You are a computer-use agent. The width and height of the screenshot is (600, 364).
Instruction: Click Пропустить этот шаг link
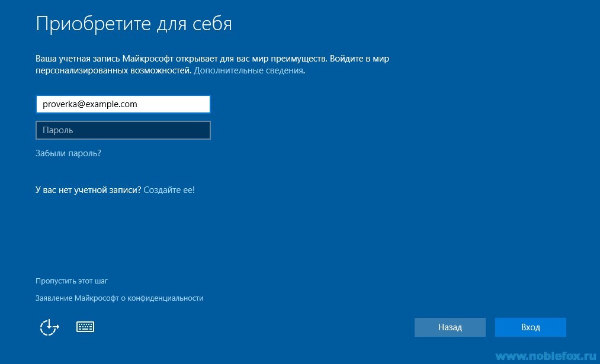point(72,281)
